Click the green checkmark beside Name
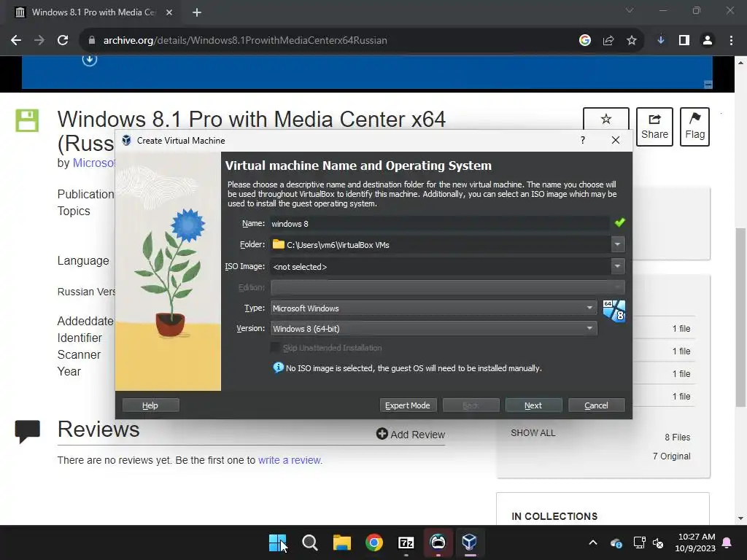The width and height of the screenshot is (747, 560). click(x=619, y=222)
